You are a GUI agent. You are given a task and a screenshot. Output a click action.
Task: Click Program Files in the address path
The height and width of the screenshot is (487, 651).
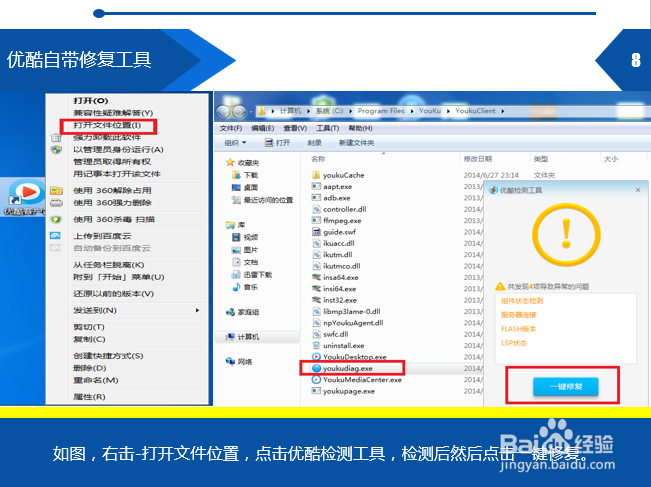click(381, 111)
